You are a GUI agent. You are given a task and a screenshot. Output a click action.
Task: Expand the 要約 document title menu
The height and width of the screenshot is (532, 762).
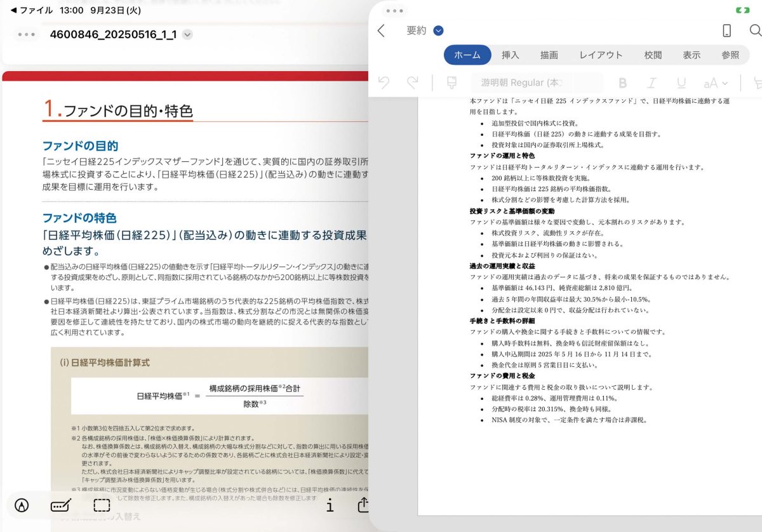coord(438,30)
